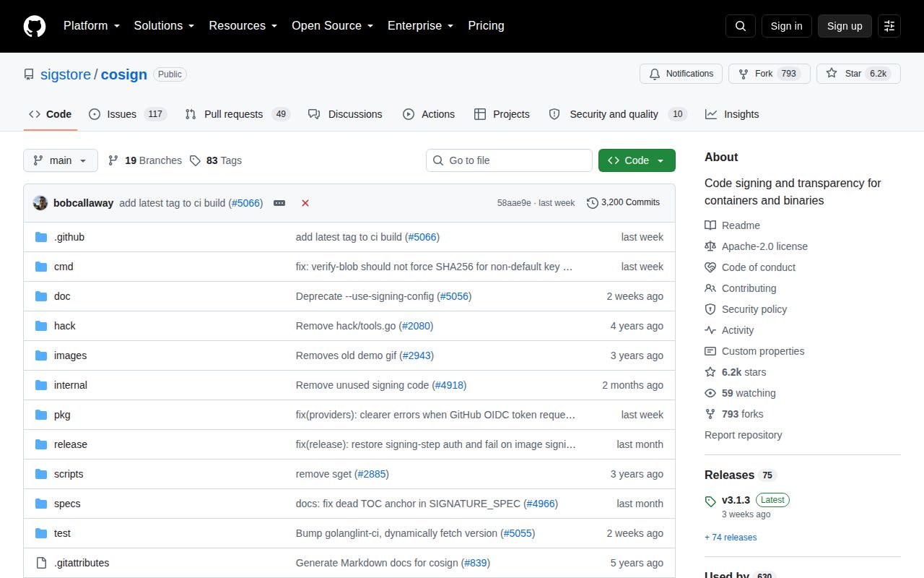The height and width of the screenshot is (578, 924).
Task: Click the Contributing people icon
Action: point(710,288)
